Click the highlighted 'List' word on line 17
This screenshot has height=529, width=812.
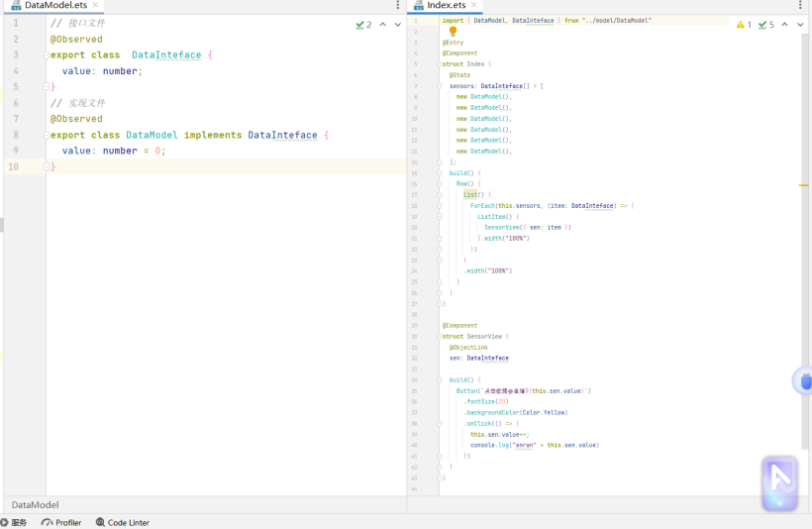(470, 195)
